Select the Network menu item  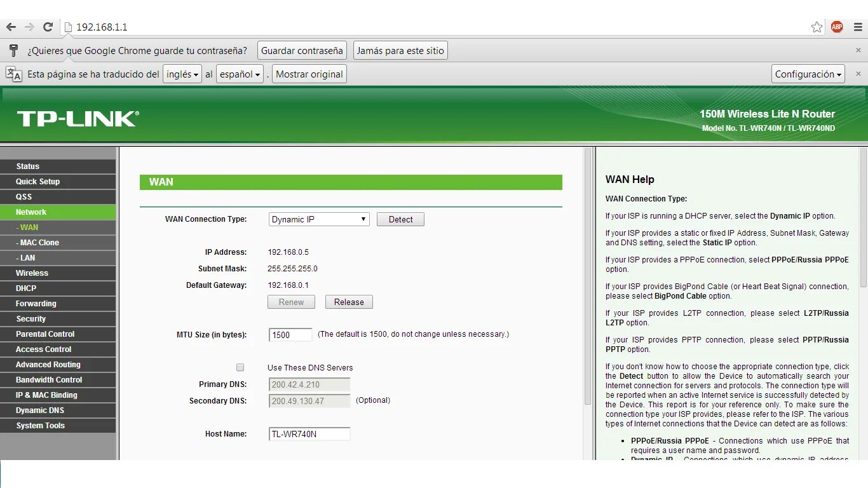pyautogui.click(x=58, y=212)
